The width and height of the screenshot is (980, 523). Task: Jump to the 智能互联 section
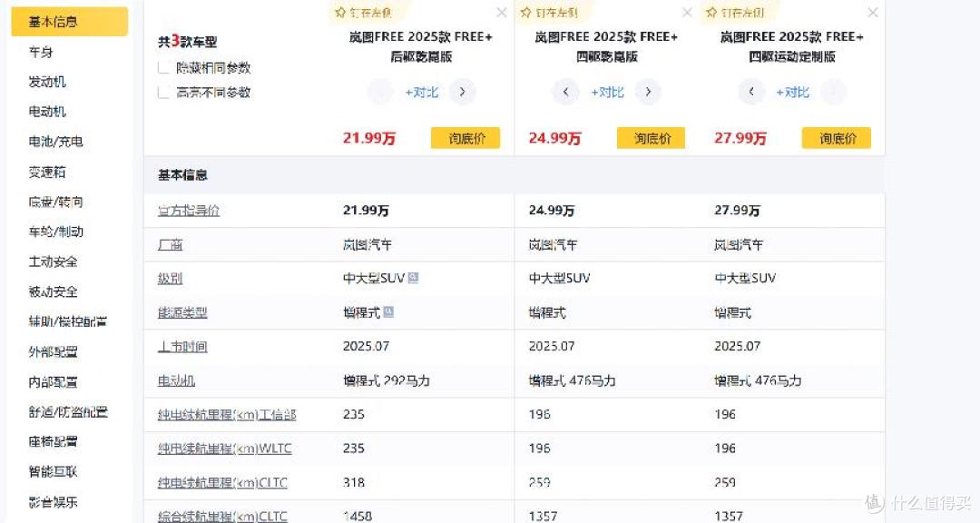pos(54,471)
